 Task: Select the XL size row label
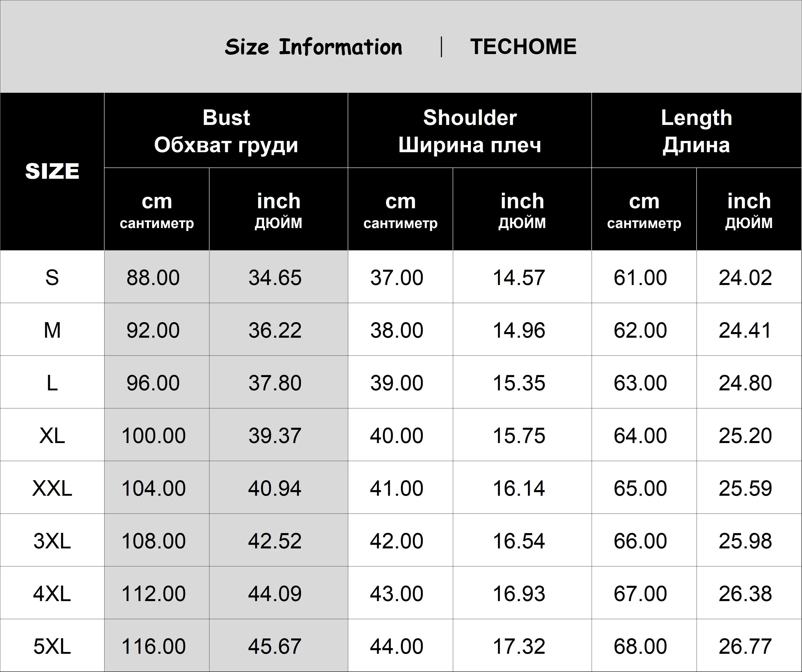pyautogui.click(x=52, y=436)
